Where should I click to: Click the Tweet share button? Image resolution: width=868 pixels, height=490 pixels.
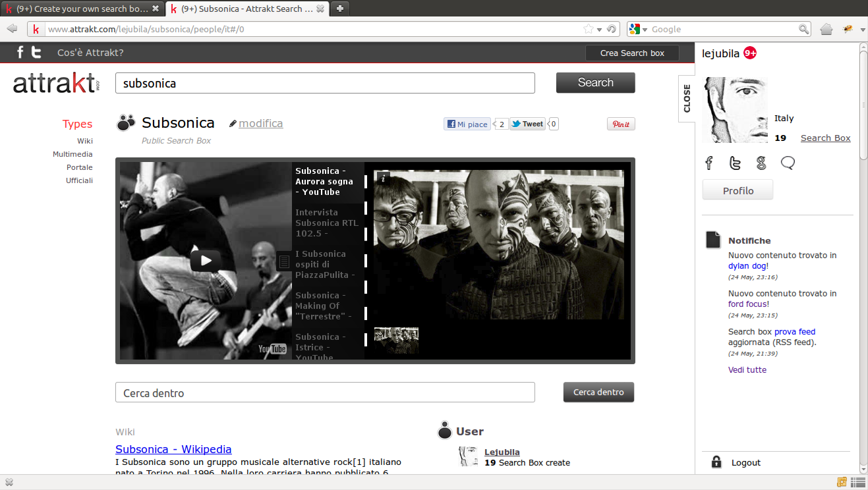tap(527, 124)
